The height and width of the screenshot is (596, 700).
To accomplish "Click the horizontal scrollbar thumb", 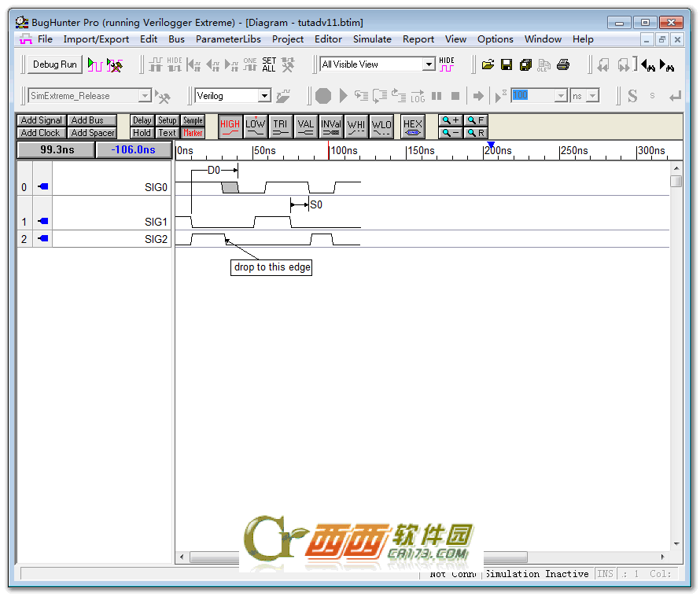I will pos(359,557).
